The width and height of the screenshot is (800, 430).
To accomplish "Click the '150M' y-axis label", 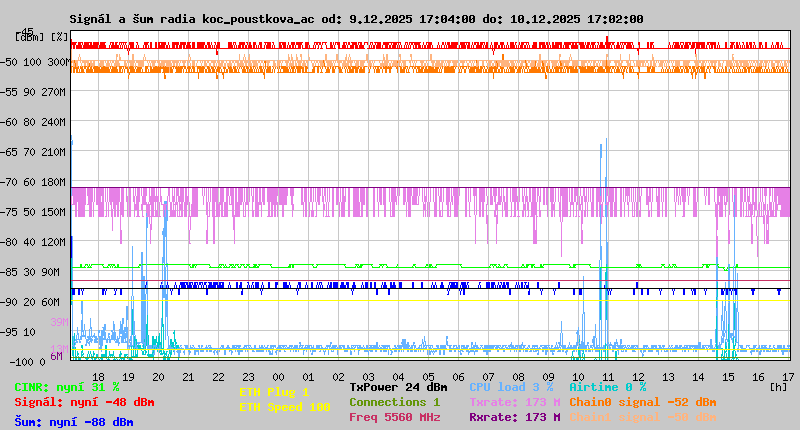I will click(x=54, y=212).
